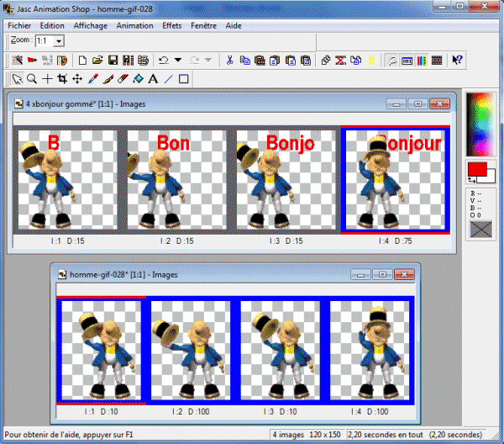Click '4 images 120 x 150' status entry

pos(307,435)
